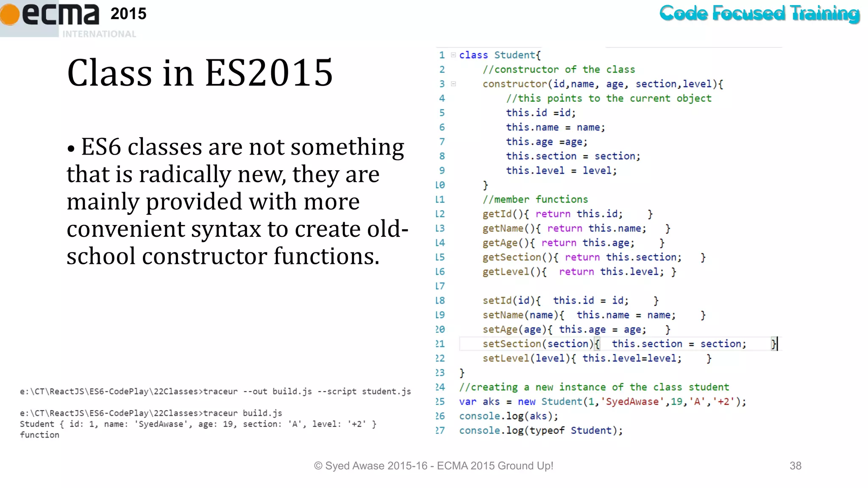Click the ES6 classes bullet paragraph
This screenshot has height=488, width=868.
click(x=237, y=201)
